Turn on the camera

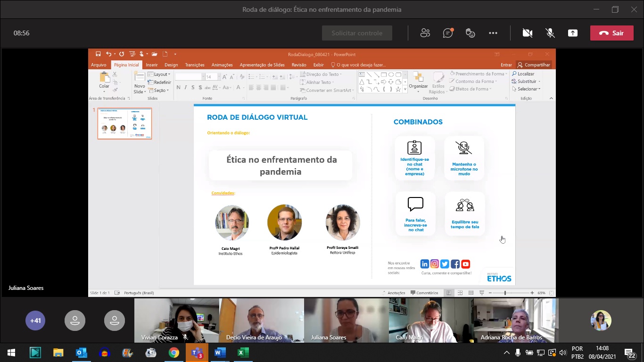click(x=527, y=33)
